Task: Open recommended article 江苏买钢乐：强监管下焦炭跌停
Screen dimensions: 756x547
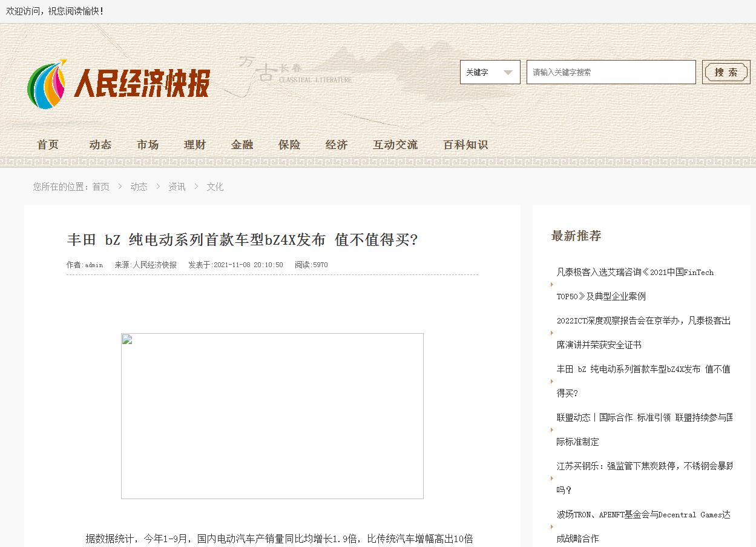Action: pos(645,478)
